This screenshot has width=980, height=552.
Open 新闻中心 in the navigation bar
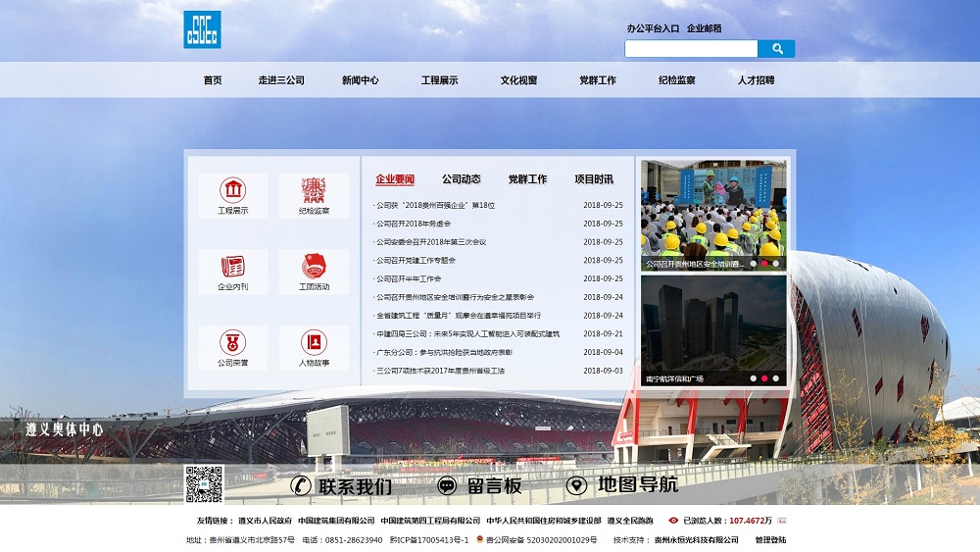360,80
